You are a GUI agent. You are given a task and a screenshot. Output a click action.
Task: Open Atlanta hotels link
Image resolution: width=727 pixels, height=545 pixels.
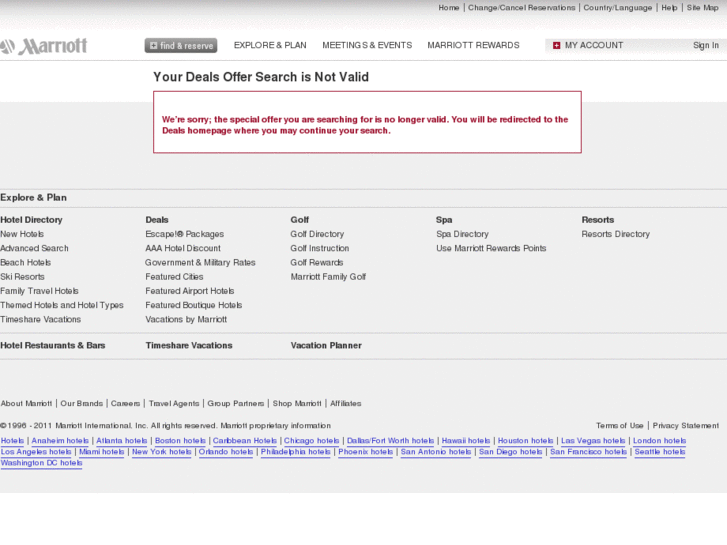click(121, 441)
